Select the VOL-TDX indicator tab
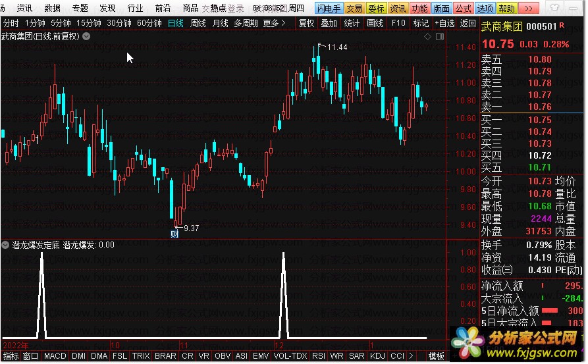 pos(290,355)
